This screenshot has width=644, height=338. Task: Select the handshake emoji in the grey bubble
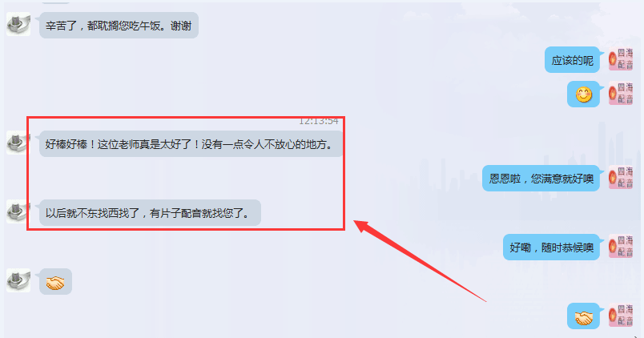point(55,282)
